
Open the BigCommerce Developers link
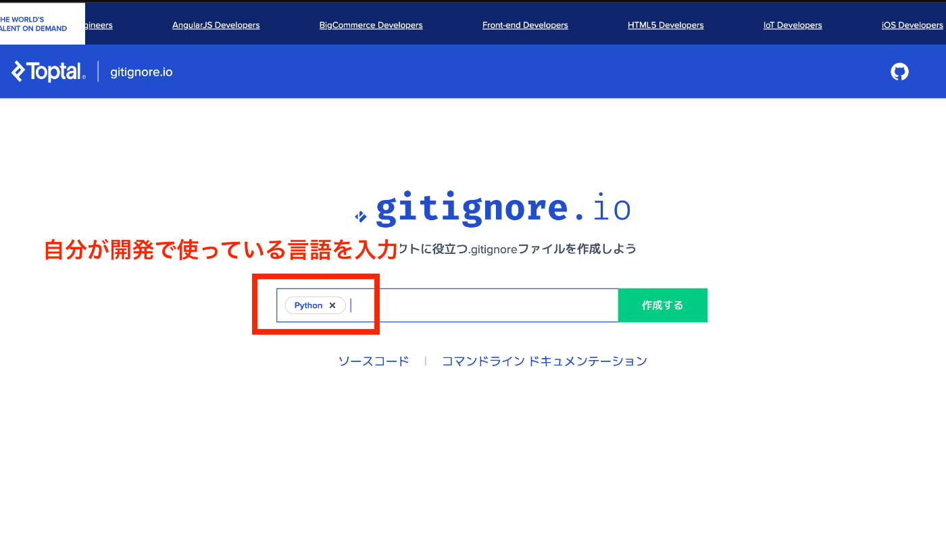(x=371, y=25)
